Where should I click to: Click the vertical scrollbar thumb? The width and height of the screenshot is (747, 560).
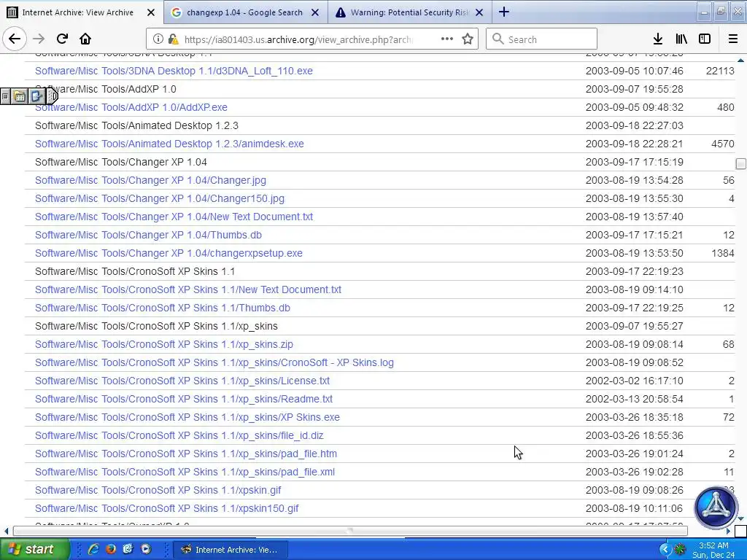pyautogui.click(x=741, y=164)
